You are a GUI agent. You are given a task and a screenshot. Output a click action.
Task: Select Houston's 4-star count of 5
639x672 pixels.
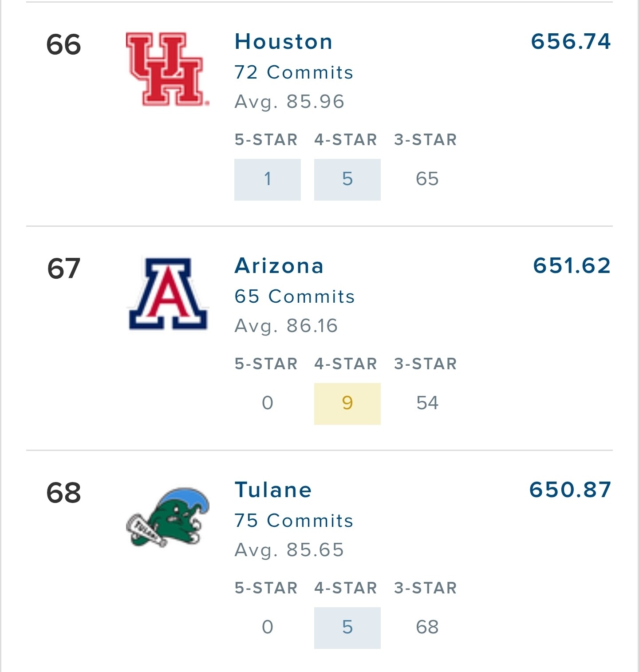347,179
